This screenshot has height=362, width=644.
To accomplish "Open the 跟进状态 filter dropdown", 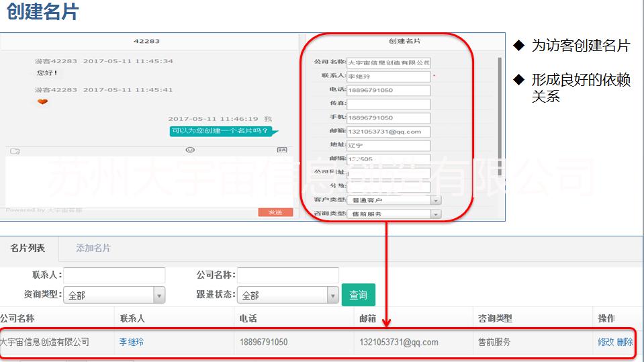I will pyautogui.click(x=333, y=295).
